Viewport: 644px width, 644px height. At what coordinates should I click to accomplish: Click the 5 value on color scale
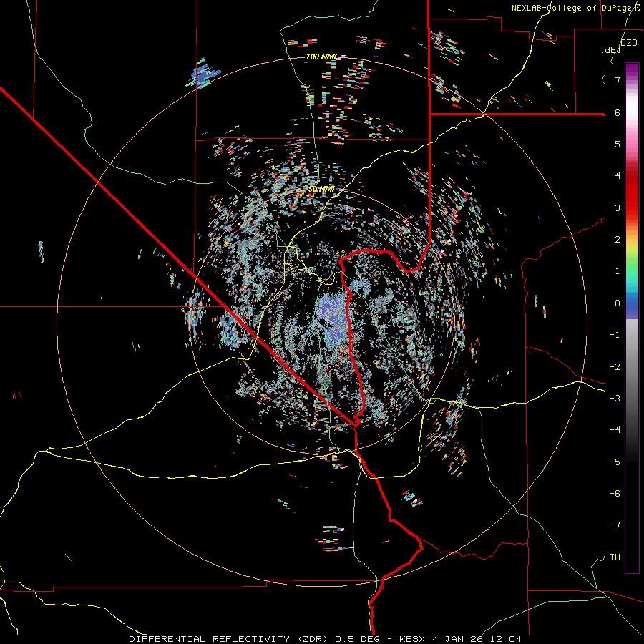pyautogui.click(x=618, y=144)
